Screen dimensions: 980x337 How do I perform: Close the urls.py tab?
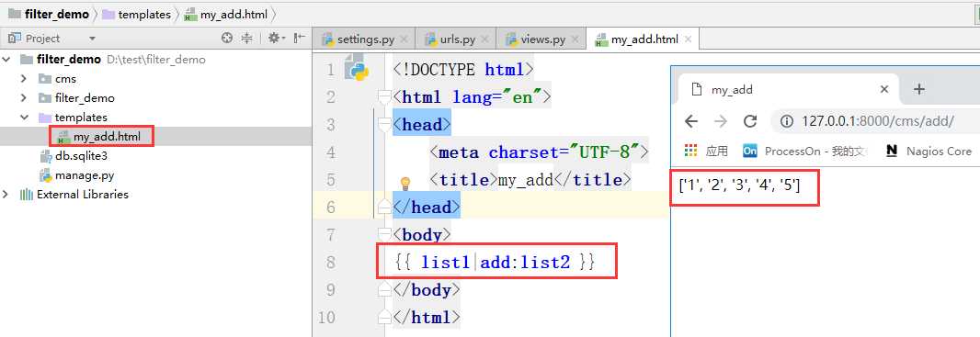485,39
